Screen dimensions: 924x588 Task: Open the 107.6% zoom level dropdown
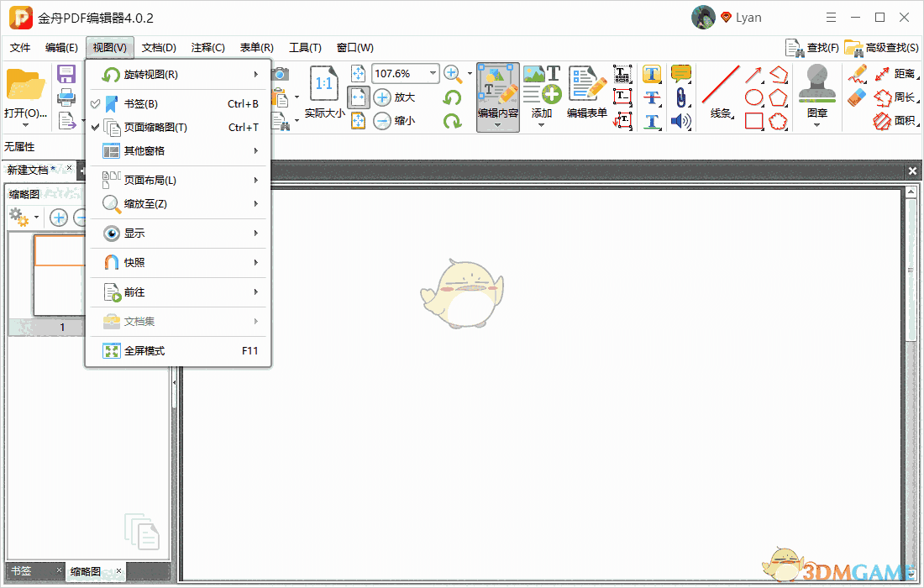[x=433, y=74]
